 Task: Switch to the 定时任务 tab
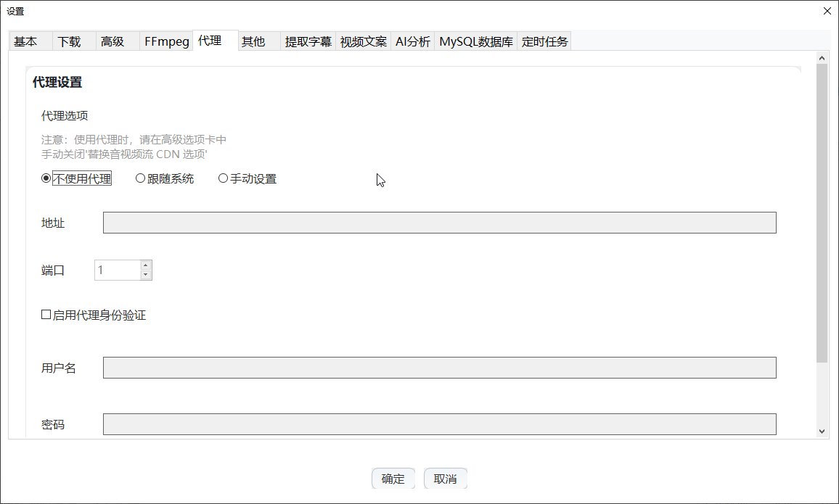point(544,42)
